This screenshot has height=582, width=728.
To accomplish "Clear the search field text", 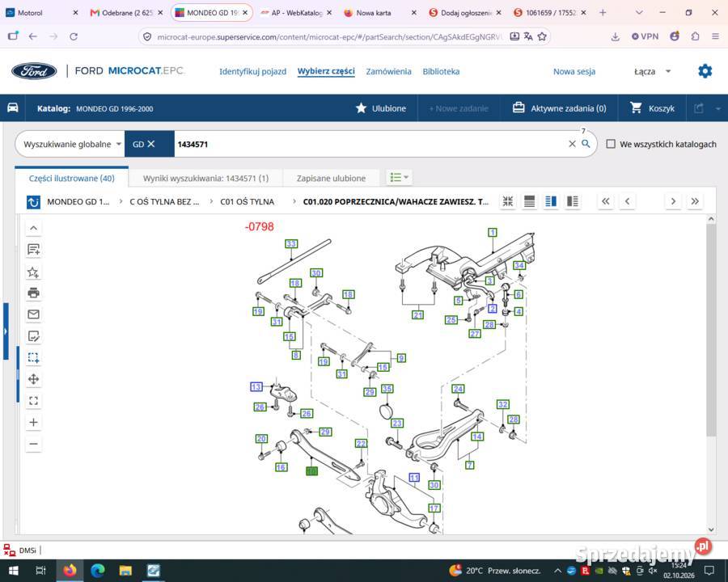I will pyautogui.click(x=572, y=144).
